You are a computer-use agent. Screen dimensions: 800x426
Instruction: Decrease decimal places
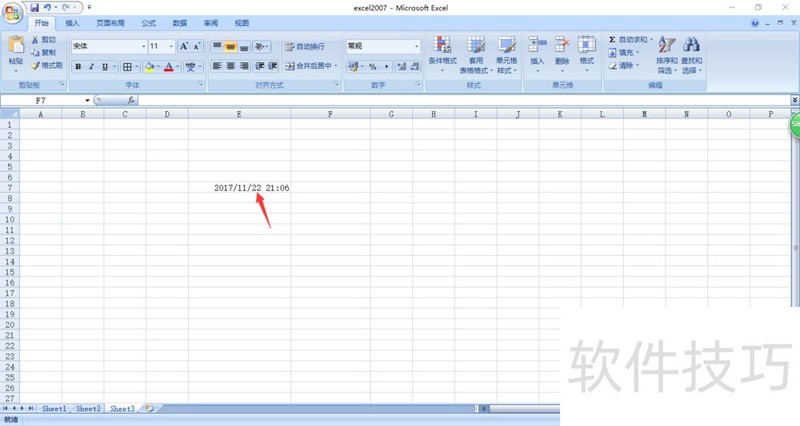(415, 66)
